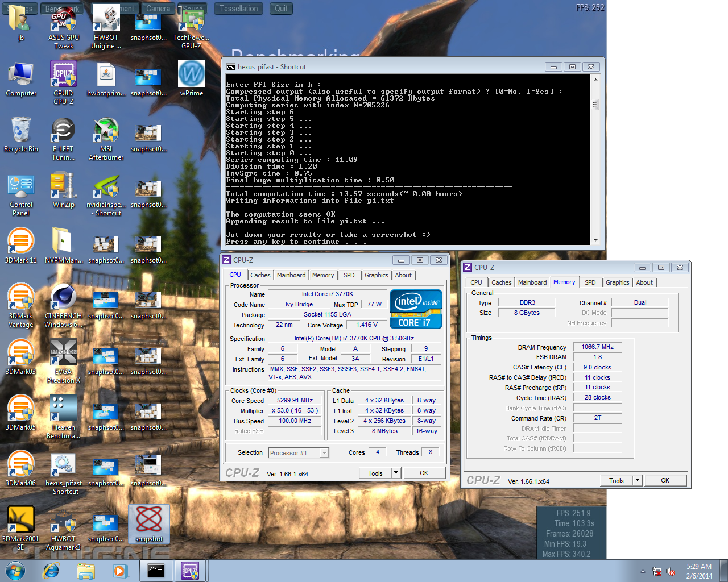Select the Heaven Benchmark desktop icon

[x=64, y=417]
